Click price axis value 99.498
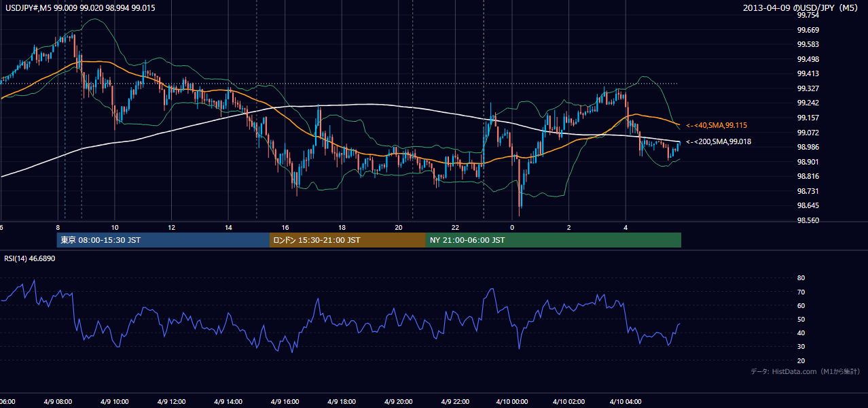 click(808, 59)
